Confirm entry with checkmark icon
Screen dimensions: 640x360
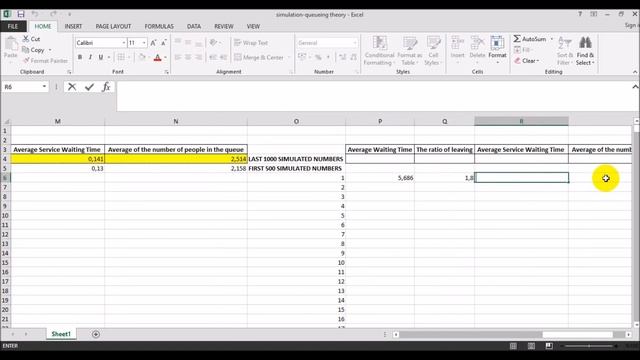[89, 87]
